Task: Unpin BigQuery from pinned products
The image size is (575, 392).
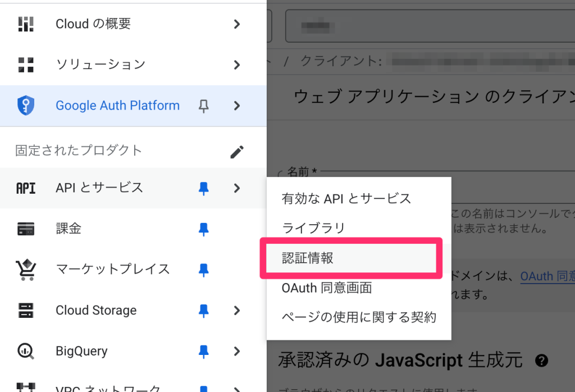Action: [203, 352]
